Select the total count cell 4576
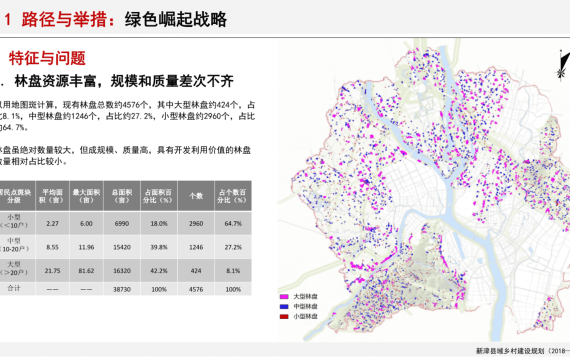570x360 pixels. pos(196,289)
